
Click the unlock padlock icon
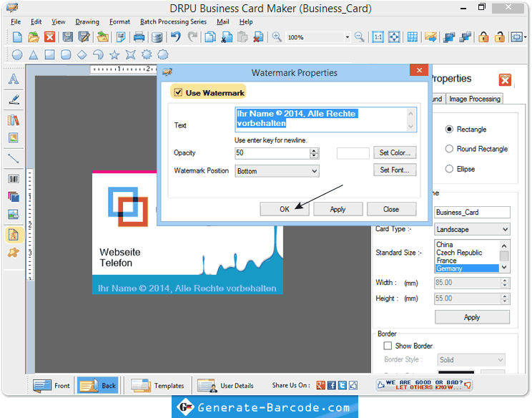tap(499, 37)
